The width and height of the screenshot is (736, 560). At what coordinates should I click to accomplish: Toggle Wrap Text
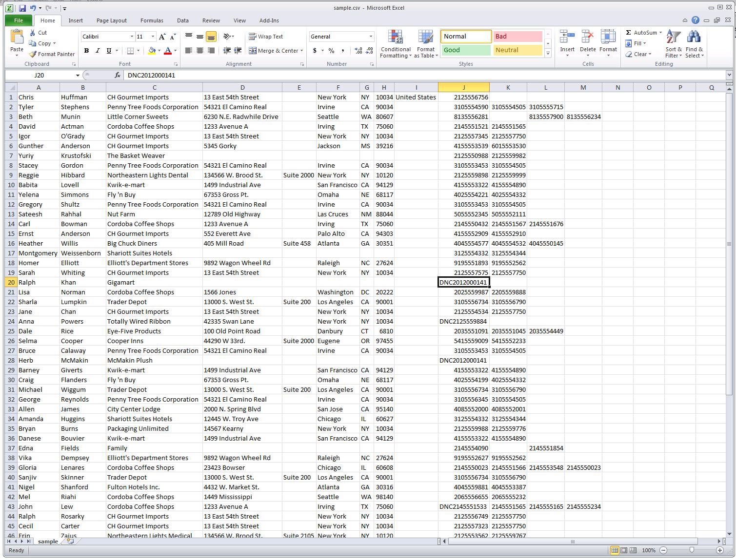(266, 37)
